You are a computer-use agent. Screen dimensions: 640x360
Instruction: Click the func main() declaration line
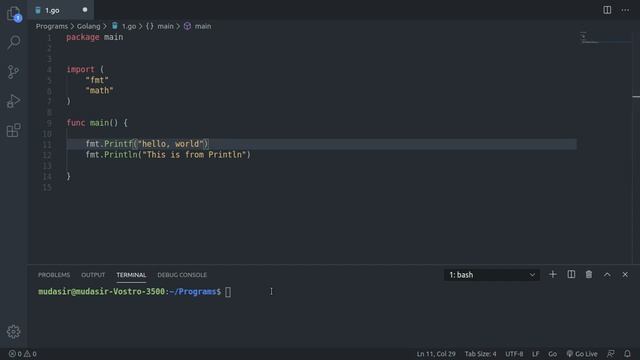click(x=97, y=123)
